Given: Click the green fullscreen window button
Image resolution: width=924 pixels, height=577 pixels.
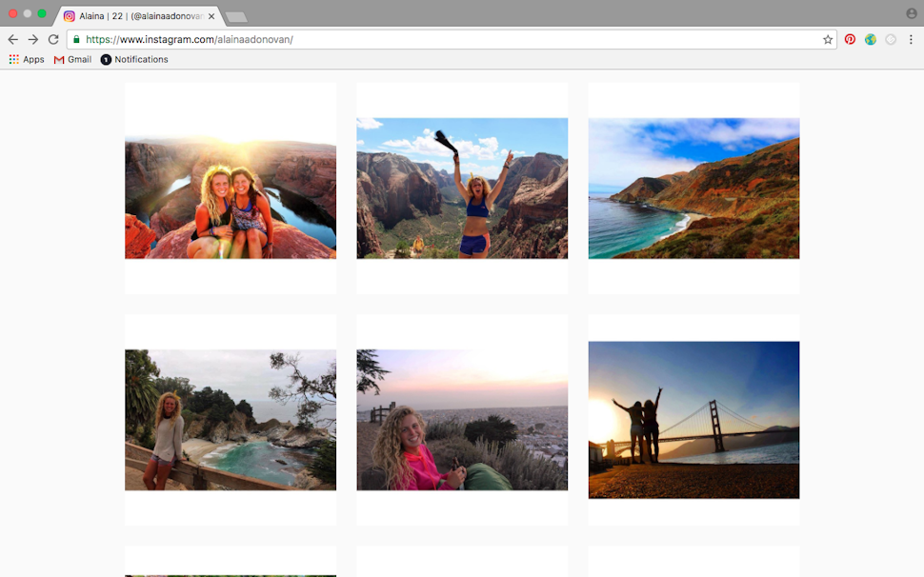Looking at the screenshot, I should click(42, 13).
